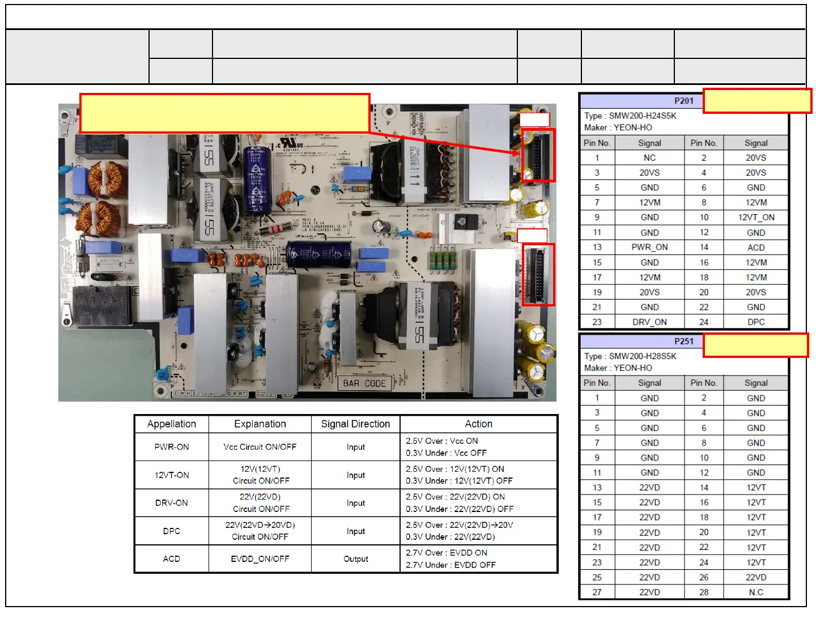Click '2.5V Over : 12V(12VT) ON' action text
816x644 pixels.
pos(454,469)
